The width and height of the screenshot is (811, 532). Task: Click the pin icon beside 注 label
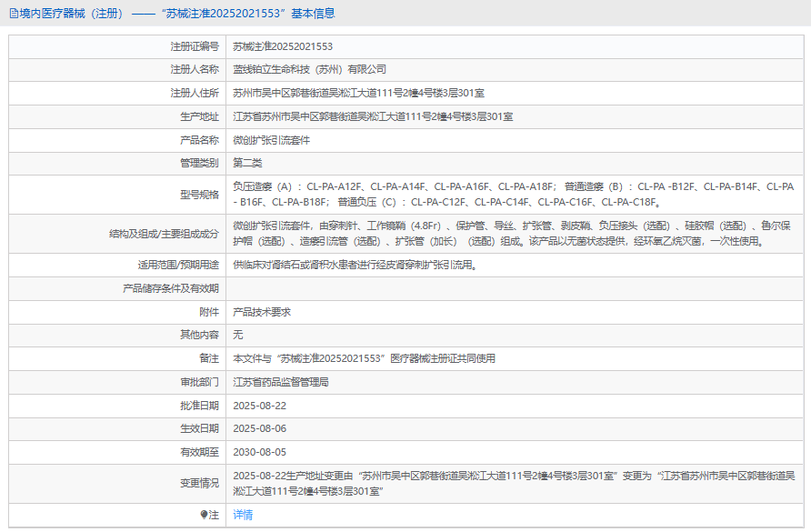204,515
